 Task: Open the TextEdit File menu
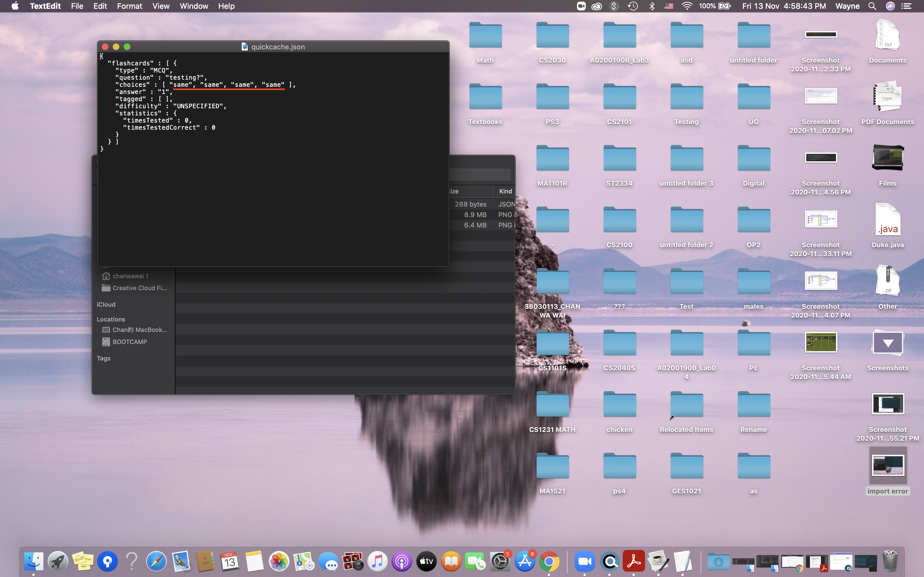click(77, 6)
